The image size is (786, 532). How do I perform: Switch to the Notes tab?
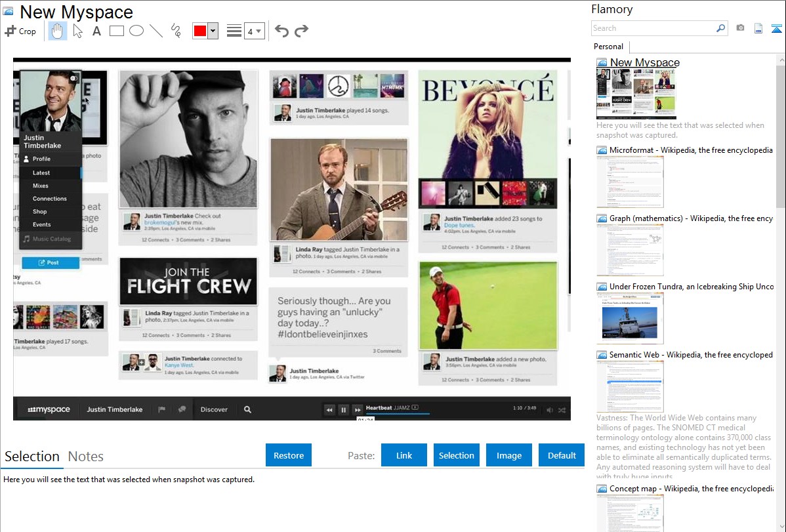(x=86, y=457)
